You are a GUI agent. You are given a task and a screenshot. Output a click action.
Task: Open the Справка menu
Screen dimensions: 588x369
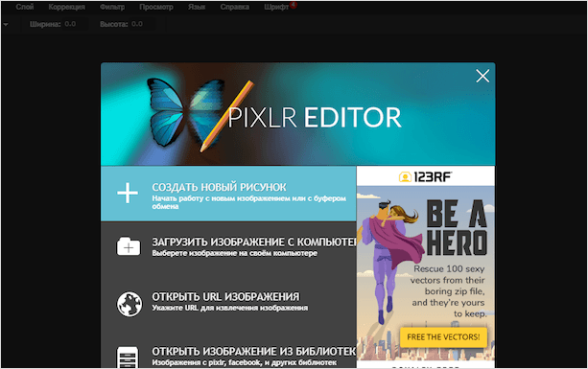(234, 7)
